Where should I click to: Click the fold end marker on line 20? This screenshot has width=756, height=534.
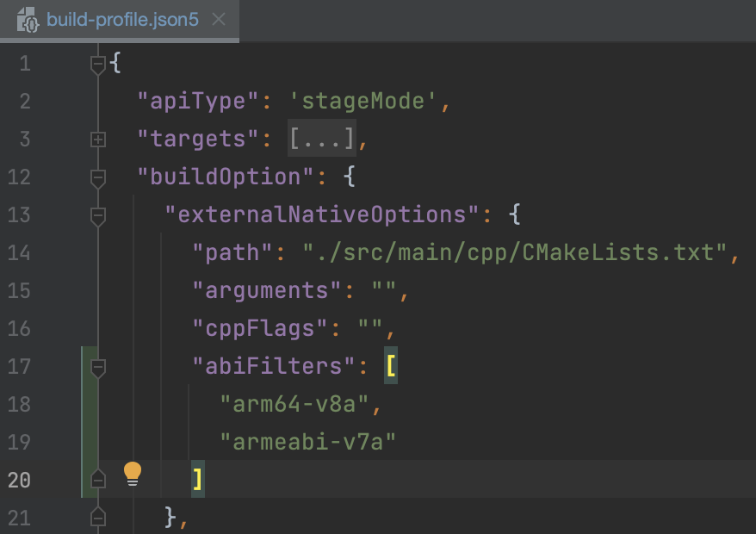[x=98, y=480]
